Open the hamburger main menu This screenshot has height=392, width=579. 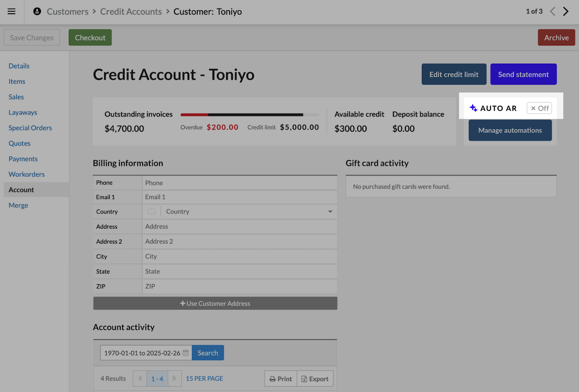point(12,12)
